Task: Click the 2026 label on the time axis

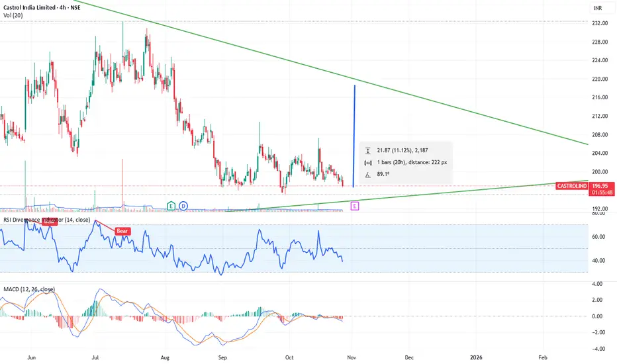Action: (x=476, y=357)
